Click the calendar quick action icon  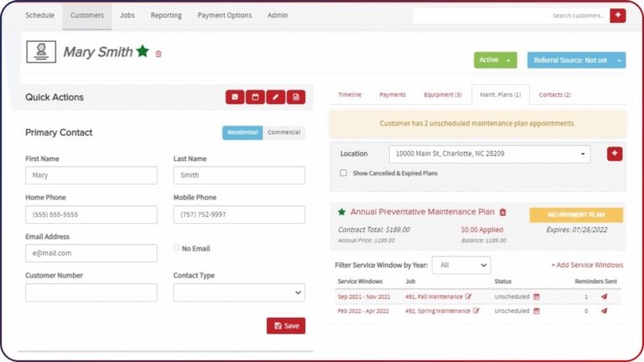(x=255, y=97)
